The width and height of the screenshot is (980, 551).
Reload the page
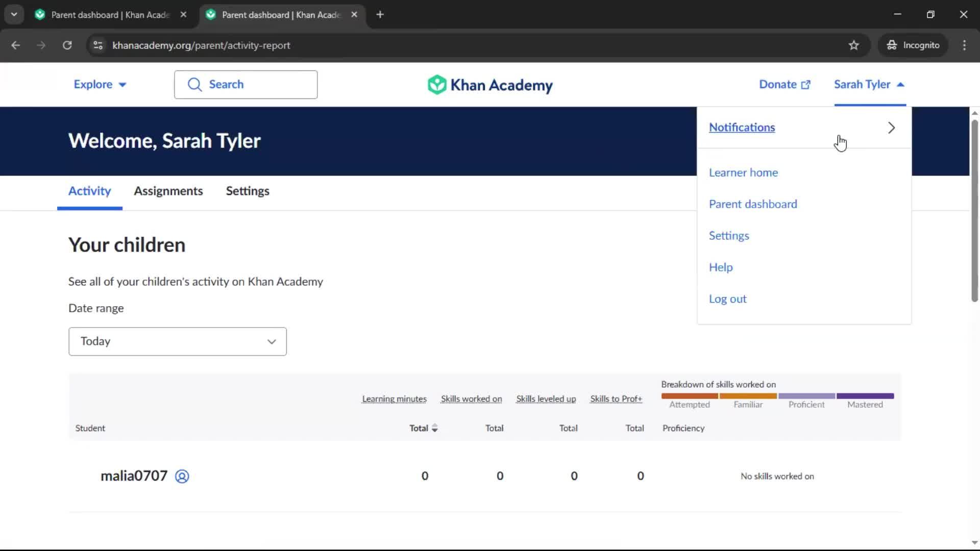67,45
